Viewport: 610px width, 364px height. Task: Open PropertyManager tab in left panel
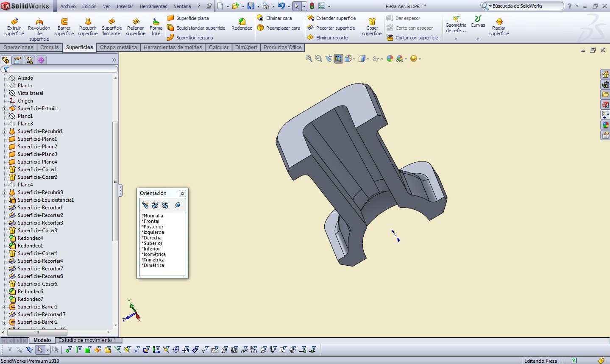17,60
